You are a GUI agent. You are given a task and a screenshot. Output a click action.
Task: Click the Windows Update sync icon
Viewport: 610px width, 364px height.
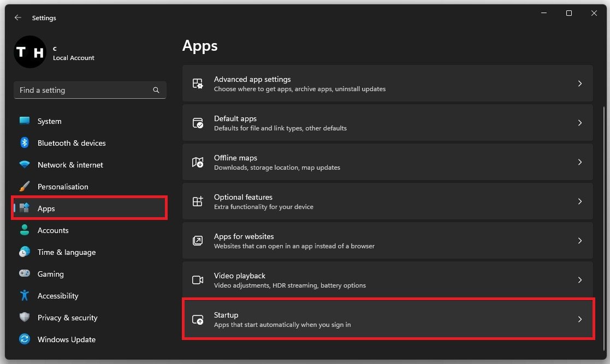tap(25, 339)
